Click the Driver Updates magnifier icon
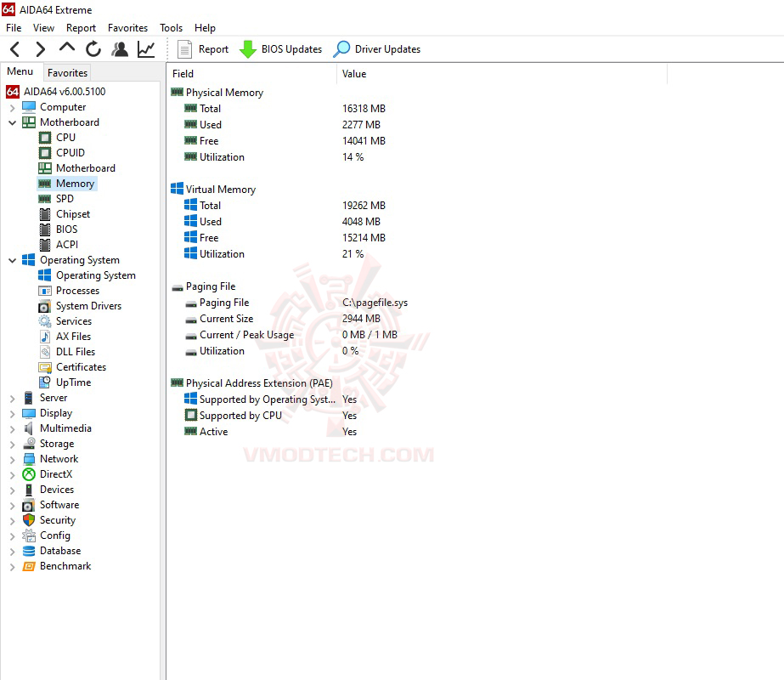The height and width of the screenshot is (680, 784). (342, 49)
